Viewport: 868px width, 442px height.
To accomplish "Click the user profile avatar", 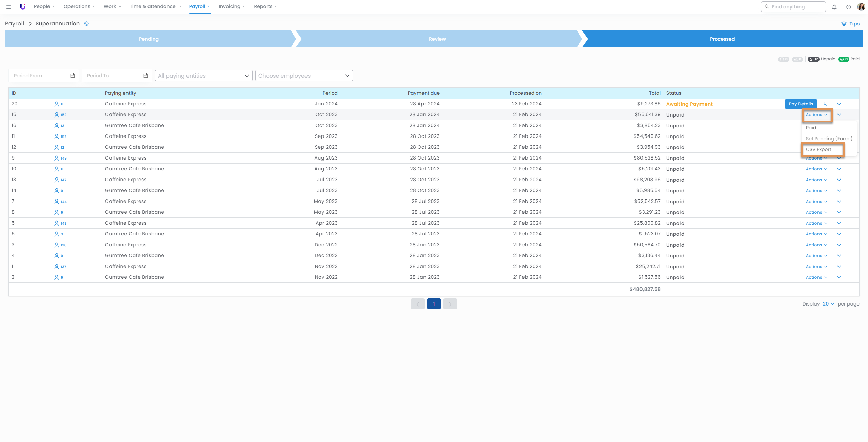I will (x=861, y=7).
